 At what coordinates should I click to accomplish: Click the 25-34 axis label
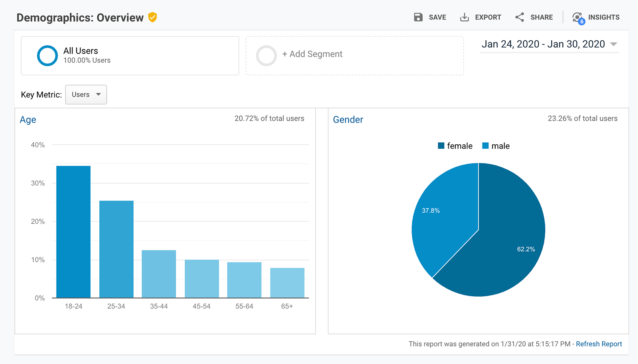[116, 306]
